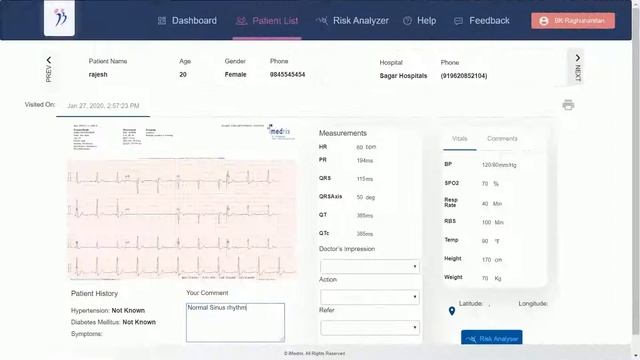Click the Risk Analyzer pulse icon in header

pos(321,20)
